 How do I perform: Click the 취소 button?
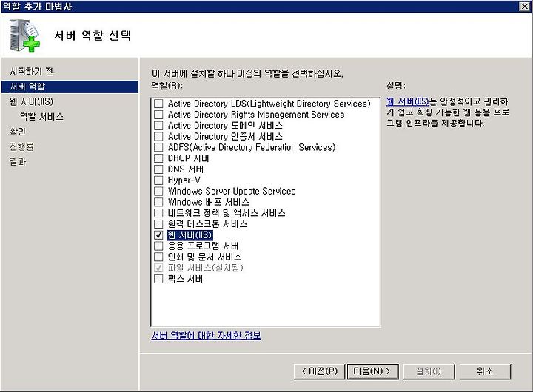coord(485,371)
